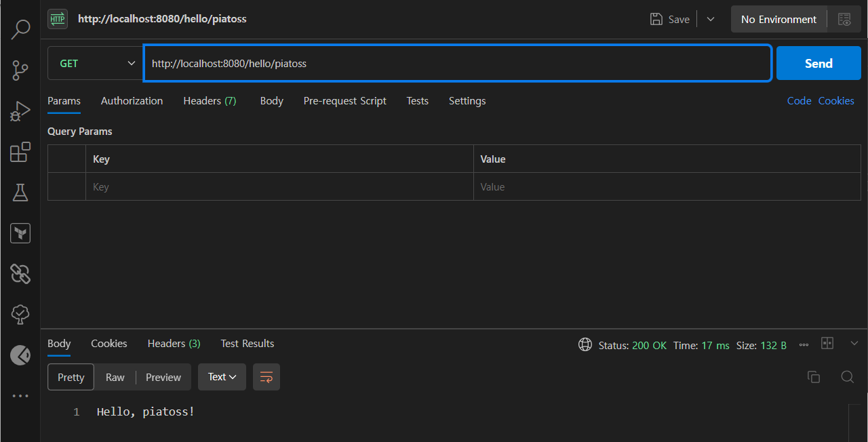Open the round gauge icon in sidebar
Image resolution: width=868 pixels, height=442 pixels.
pyautogui.click(x=20, y=355)
